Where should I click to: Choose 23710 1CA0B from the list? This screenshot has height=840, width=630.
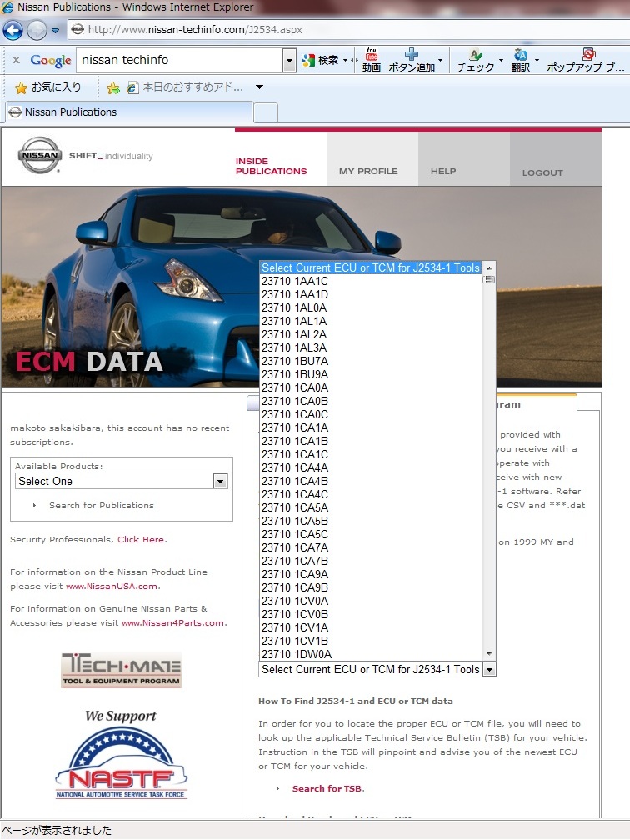coord(371,402)
